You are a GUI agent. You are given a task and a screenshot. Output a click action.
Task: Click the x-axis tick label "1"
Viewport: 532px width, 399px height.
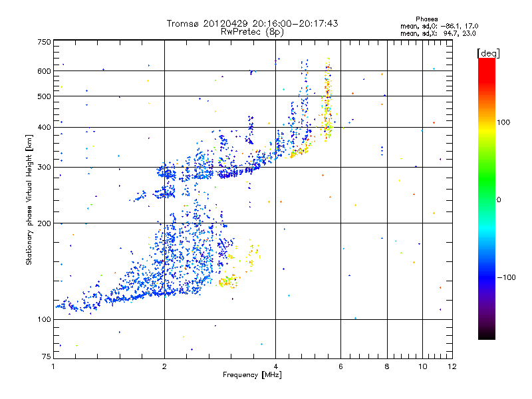point(53,366)
